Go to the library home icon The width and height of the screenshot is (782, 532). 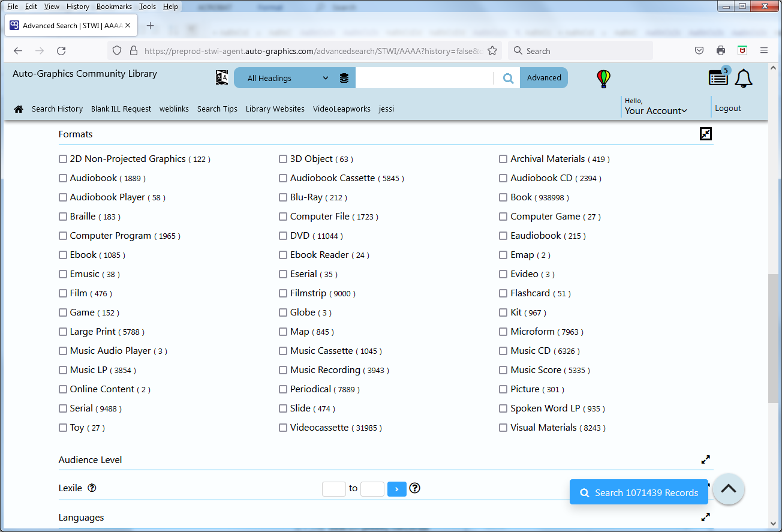[x=19, y=109]
